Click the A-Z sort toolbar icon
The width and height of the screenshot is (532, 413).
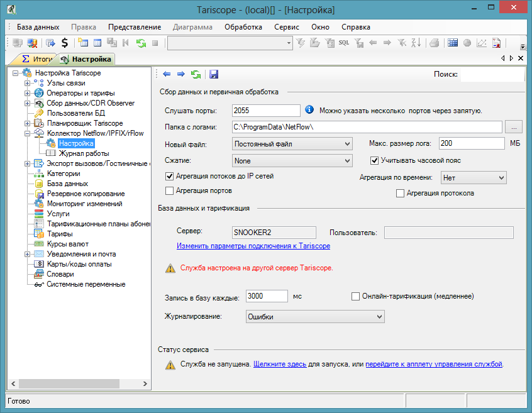tap(416, 43)
